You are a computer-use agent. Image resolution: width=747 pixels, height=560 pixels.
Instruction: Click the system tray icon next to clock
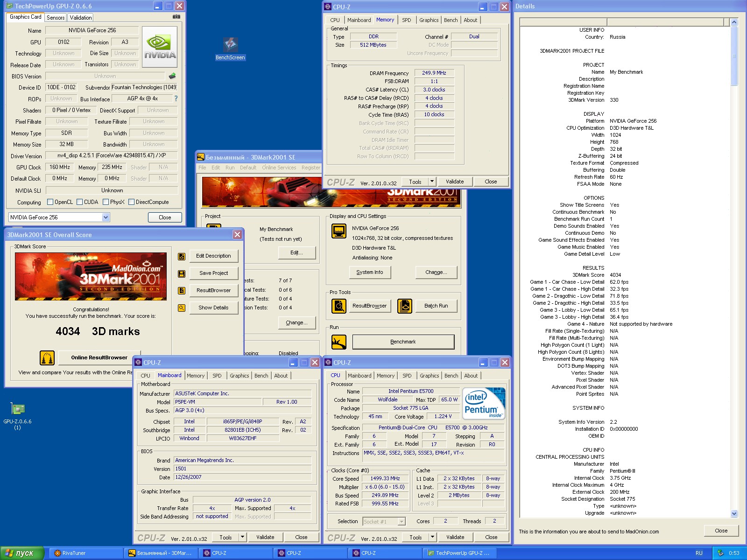pos(720,553)
